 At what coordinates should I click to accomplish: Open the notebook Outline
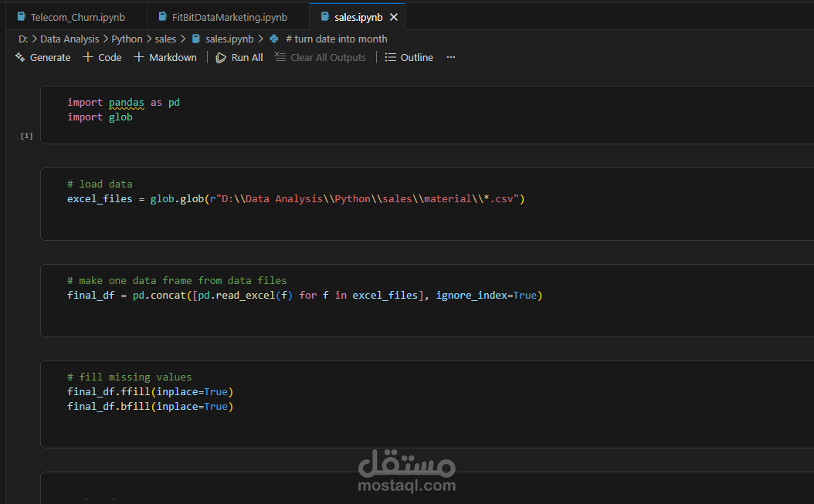tap(416, 58)
